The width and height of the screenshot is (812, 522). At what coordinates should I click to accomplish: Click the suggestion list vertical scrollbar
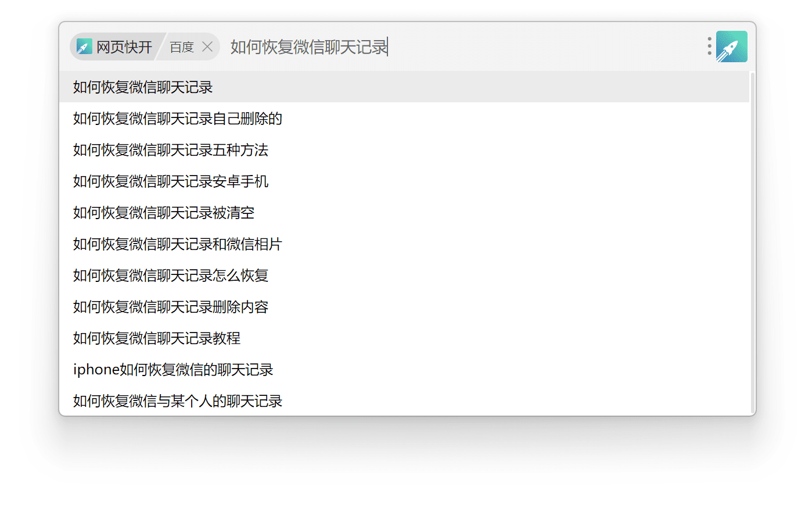coord(752,243)
